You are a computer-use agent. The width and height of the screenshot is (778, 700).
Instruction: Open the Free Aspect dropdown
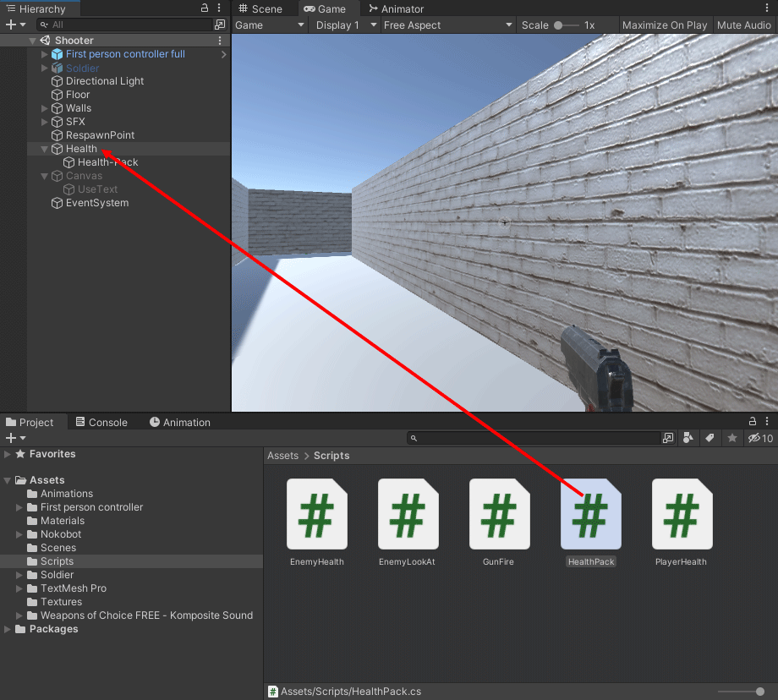tap(447, 25)
